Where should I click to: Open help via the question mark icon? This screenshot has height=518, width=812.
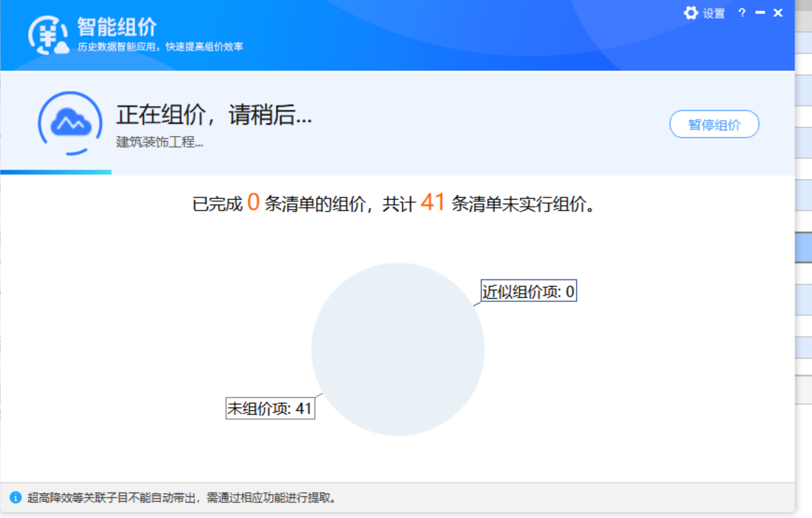[742, 12]
